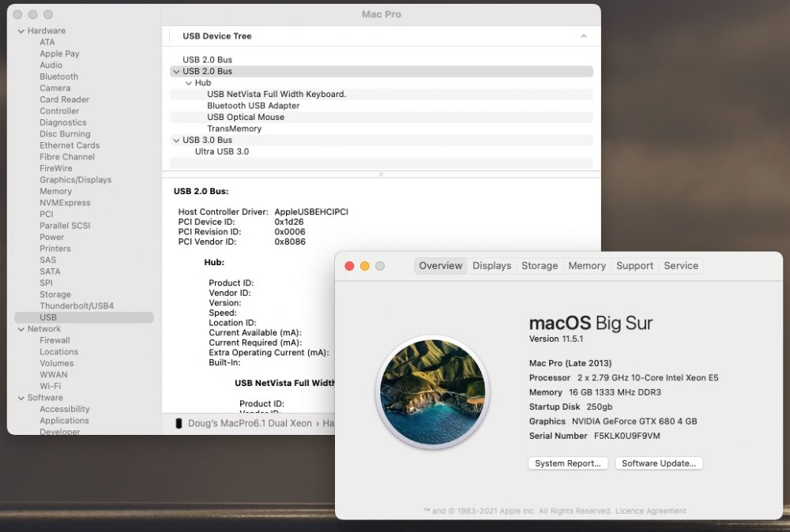
Task: Open the Displays tab
Action: 491,266
